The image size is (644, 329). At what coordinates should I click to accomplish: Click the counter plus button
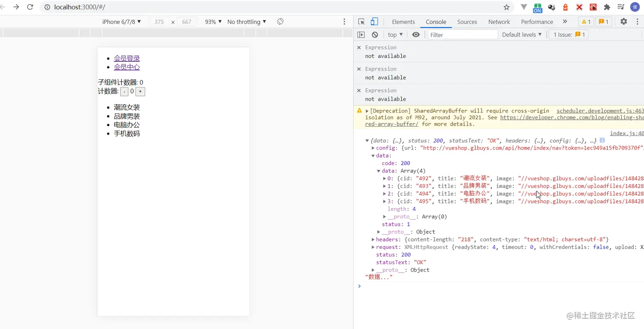pos(140,92)
